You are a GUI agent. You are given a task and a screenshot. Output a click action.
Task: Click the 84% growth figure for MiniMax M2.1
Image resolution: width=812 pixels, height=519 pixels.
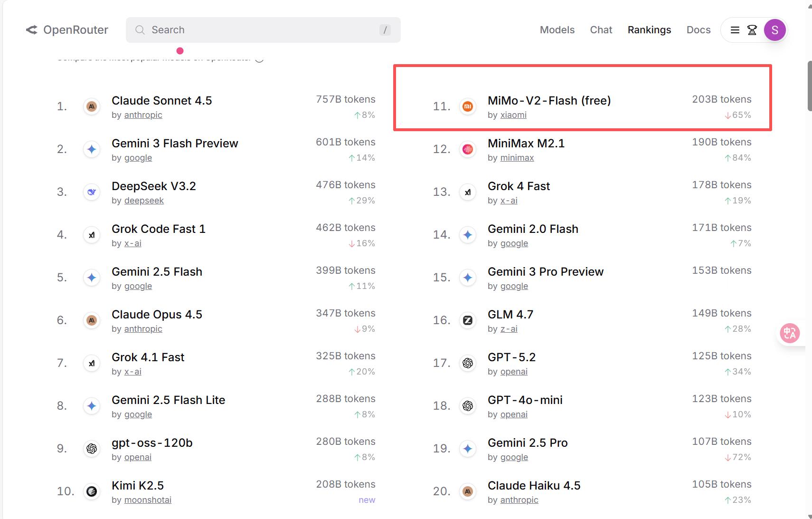click(x=737, y=158)
